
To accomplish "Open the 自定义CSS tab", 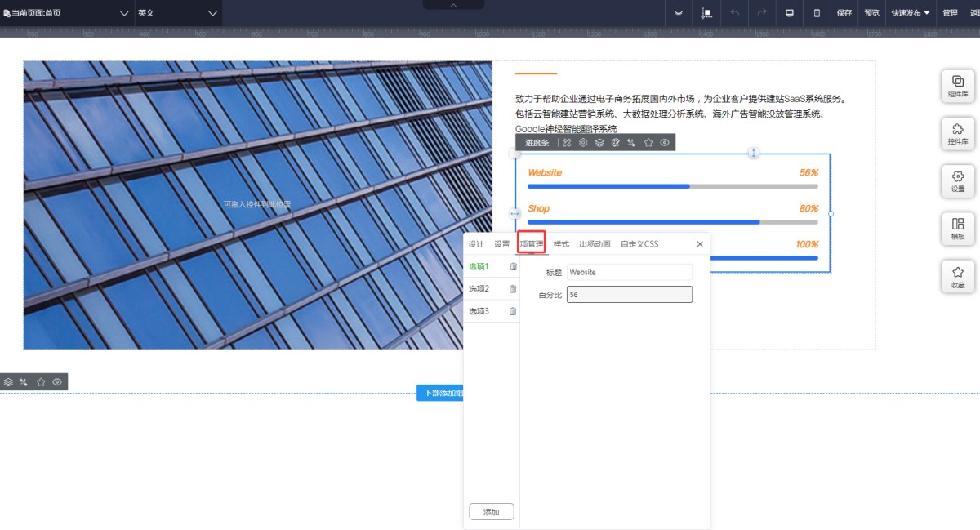I will 639,244.
